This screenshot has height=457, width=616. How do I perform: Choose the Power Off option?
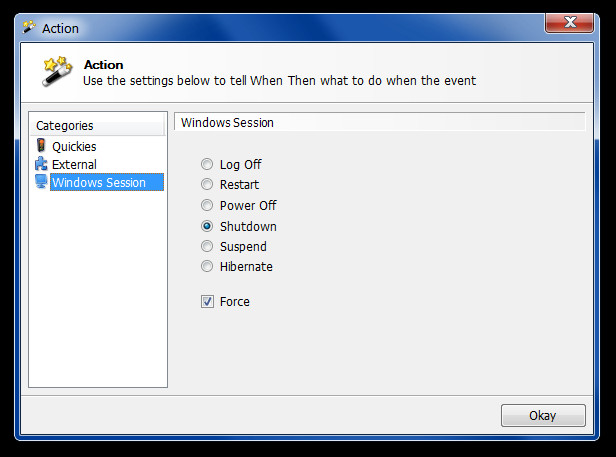tap(207, 205)
